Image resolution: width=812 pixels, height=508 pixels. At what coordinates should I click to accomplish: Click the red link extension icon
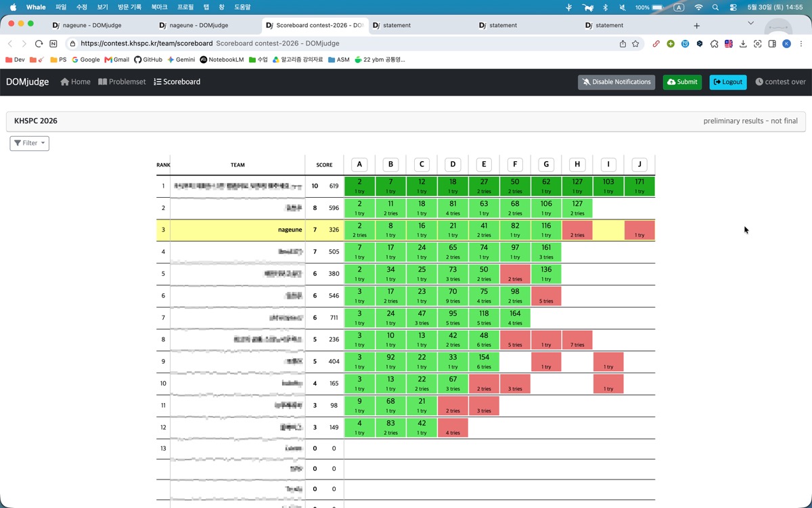point(656,43)
